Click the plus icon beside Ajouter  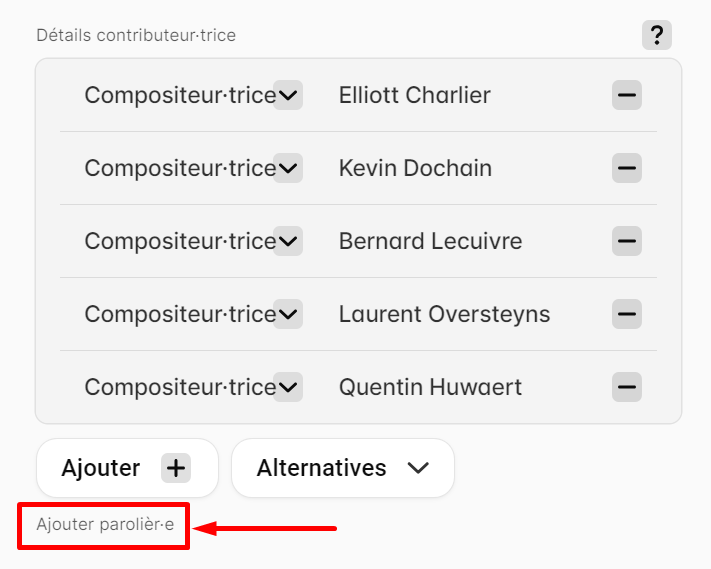(x=176, y=468)
